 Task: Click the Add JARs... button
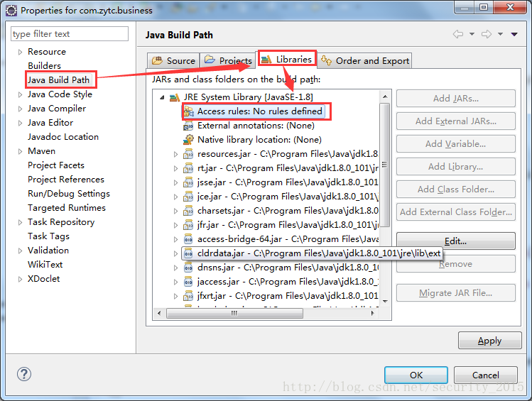coord(456,99)
